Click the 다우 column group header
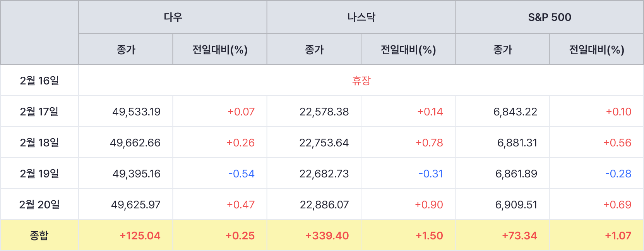The width and height of the screenshot is (644, 251). (173, 17)
